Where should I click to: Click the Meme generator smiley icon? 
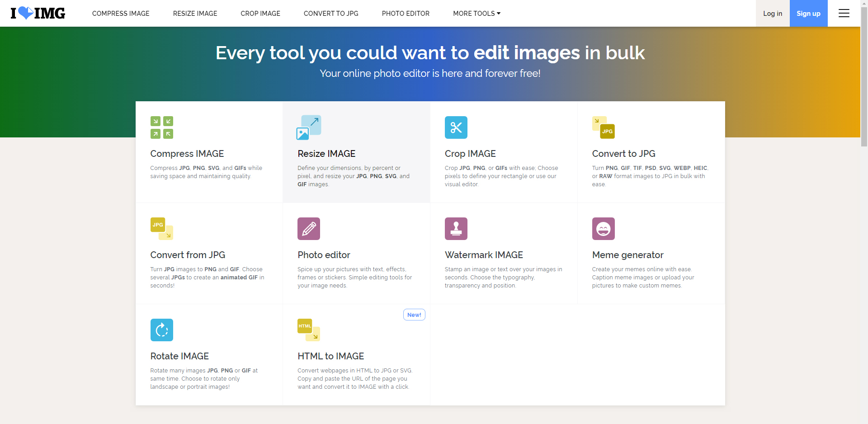[604, 229]
